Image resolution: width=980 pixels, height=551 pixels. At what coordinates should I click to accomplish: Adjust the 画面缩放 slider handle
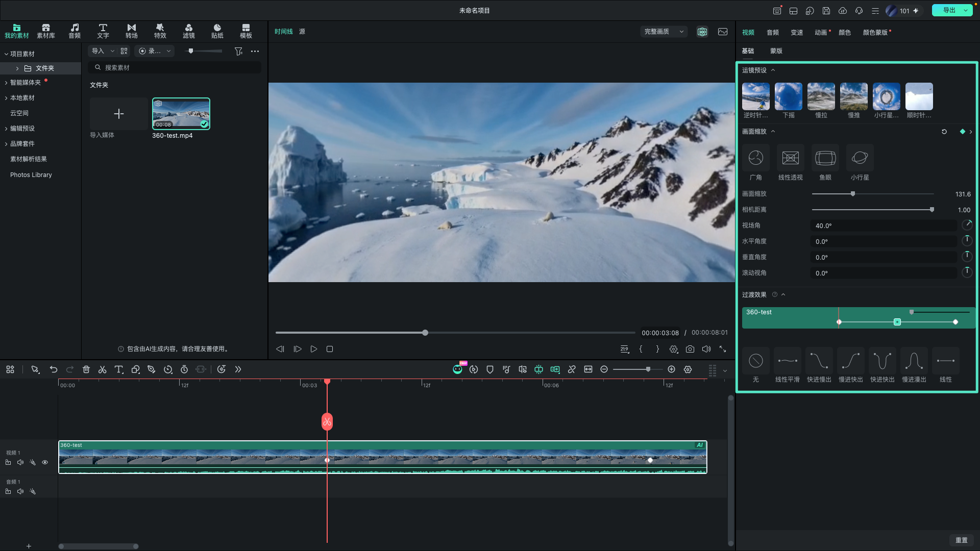click(x=852, y=194)
